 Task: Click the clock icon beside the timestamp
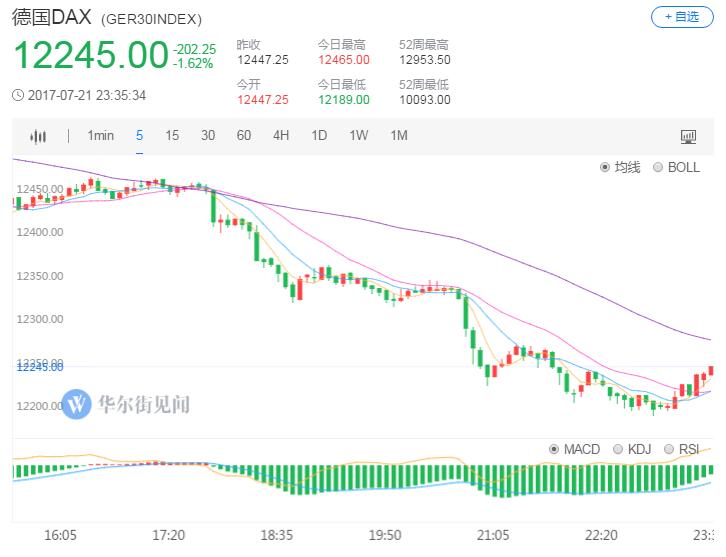[18, 96]
